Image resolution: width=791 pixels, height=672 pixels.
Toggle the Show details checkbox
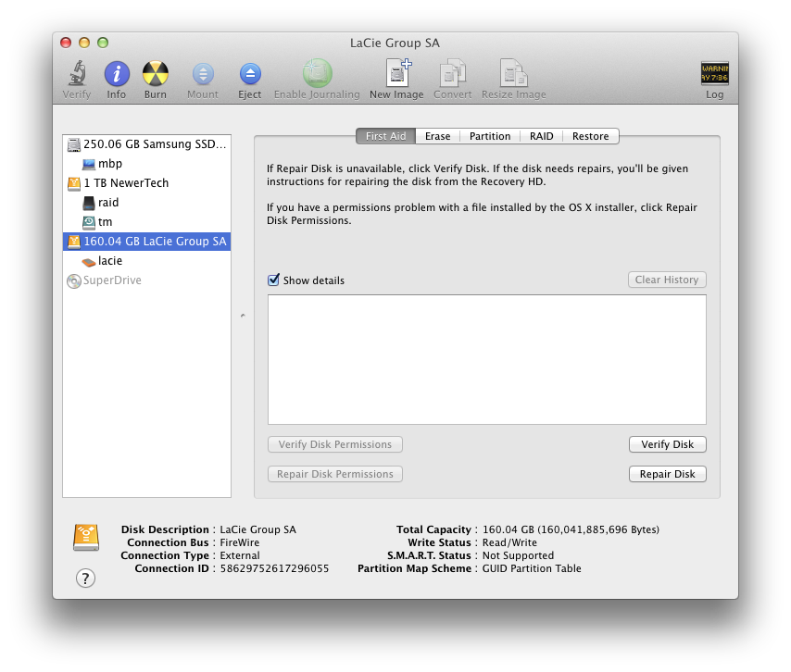pos(273,280)
